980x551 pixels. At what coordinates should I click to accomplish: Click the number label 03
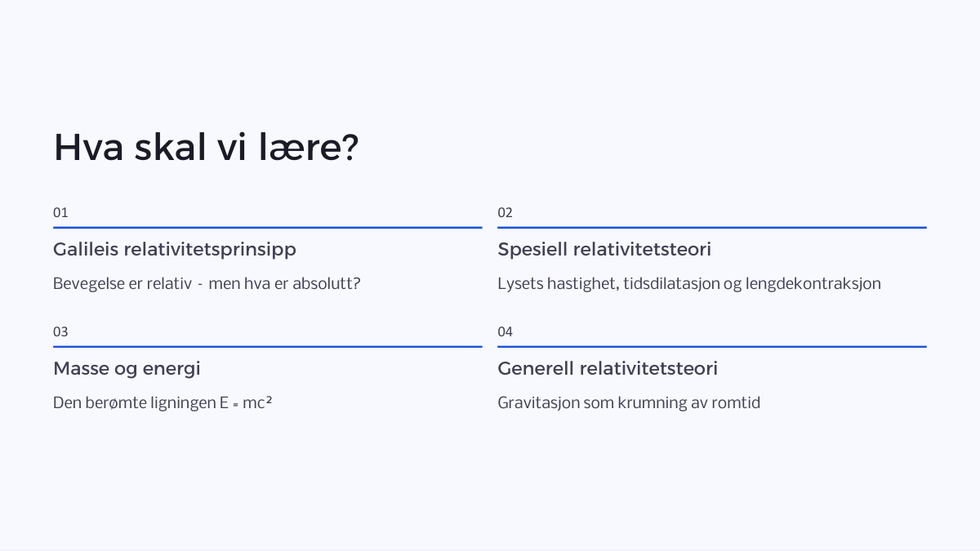tap(60, 331)
